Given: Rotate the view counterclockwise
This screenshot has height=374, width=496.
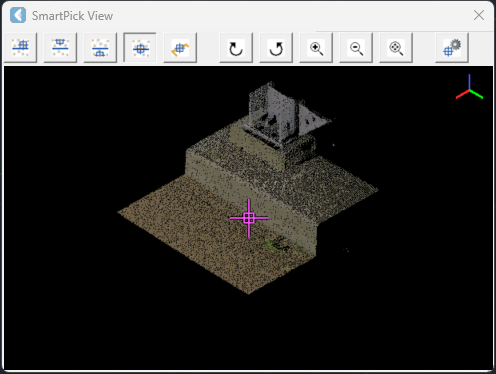Looking at the screenshot, I should click(x=276, y=48).
